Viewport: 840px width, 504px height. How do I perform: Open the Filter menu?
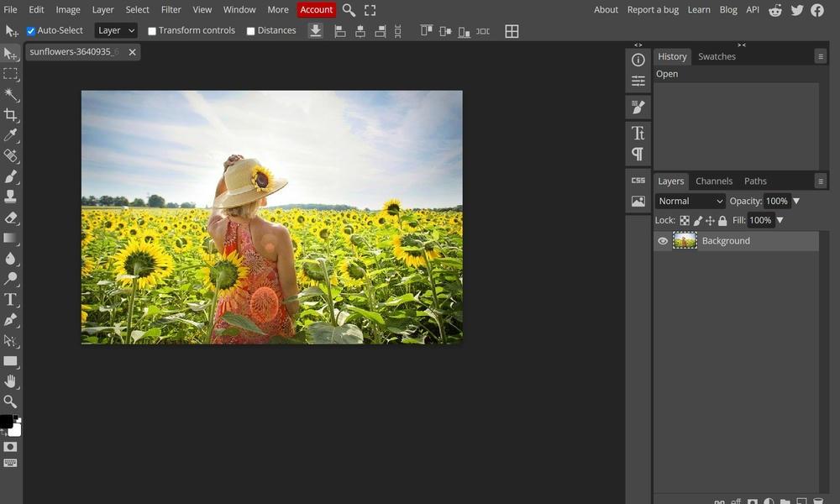pos(171,9)
